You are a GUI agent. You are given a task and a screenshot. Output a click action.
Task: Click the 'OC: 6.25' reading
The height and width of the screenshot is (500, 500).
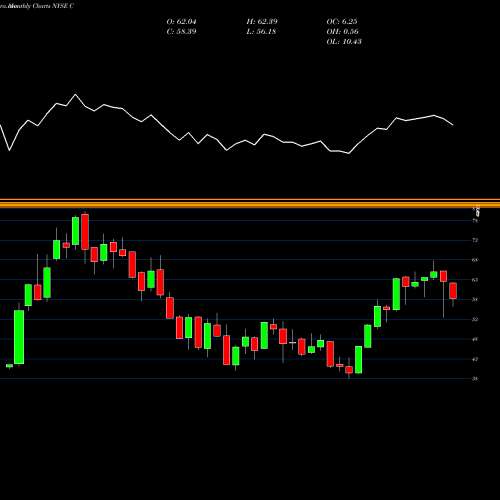[x=342, y=21]
